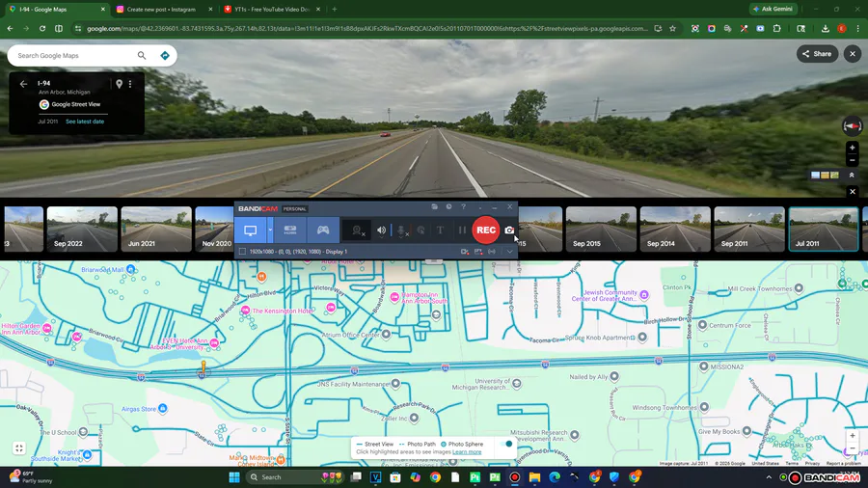Click the location pin icon in I-94 panel
This screenshot has width=868, height=488.
[x=119, y=84]
